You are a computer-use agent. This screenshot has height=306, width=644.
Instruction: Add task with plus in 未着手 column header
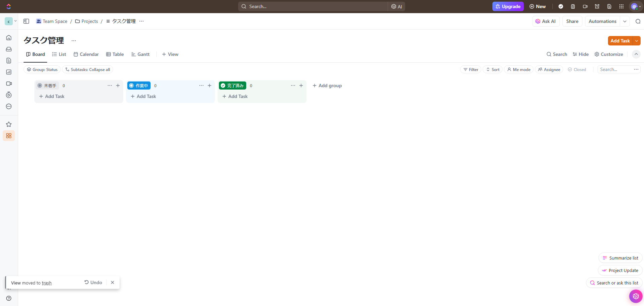point(118,86)
